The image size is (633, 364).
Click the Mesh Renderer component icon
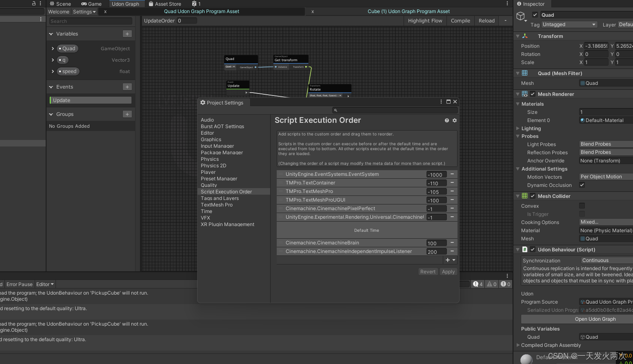[x=525, y=94]
